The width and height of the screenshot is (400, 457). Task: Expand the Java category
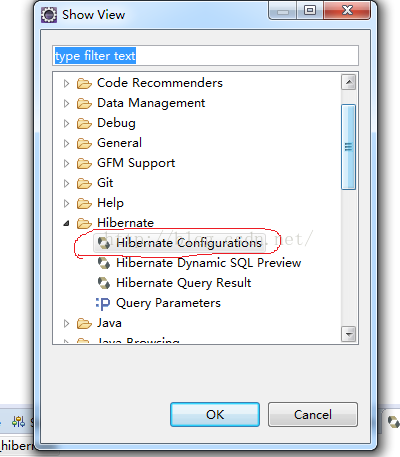point(66,323)
